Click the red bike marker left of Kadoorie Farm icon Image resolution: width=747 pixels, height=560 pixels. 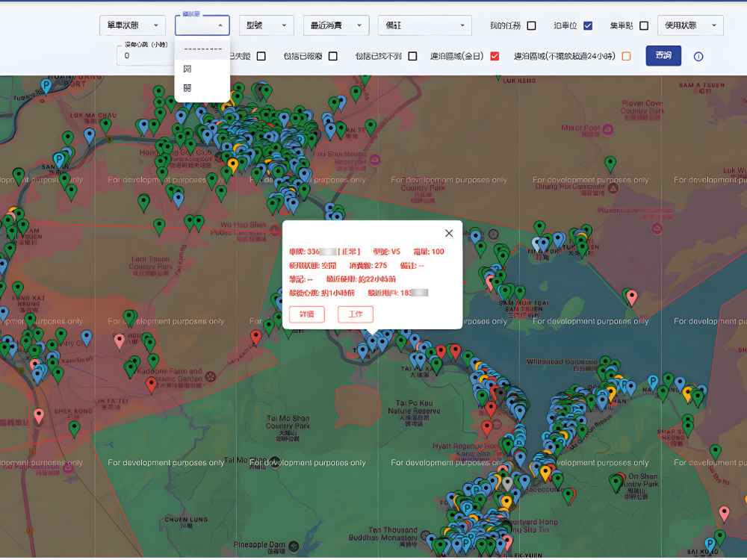(152, 385)
